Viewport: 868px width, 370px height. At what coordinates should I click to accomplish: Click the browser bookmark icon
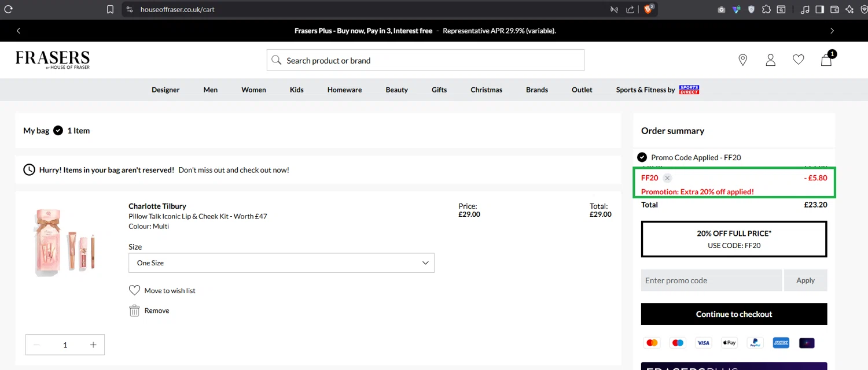tap(110, 9)
